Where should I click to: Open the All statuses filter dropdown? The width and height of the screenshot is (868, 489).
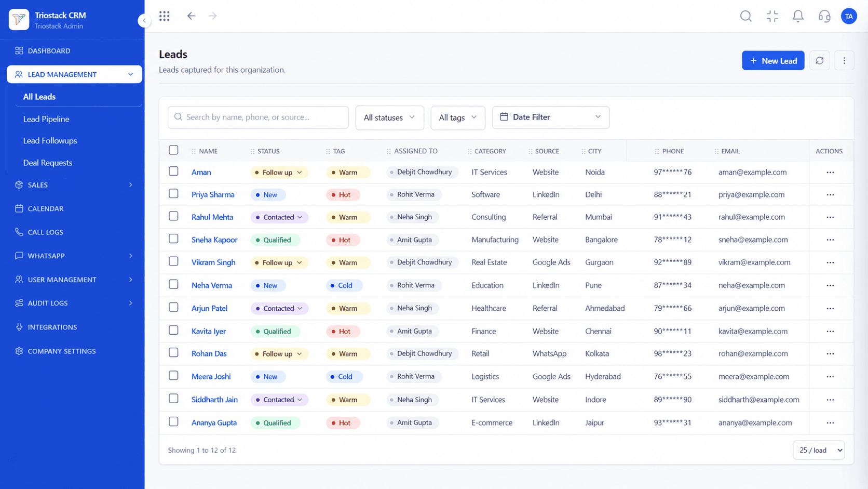tap(389, 117)
